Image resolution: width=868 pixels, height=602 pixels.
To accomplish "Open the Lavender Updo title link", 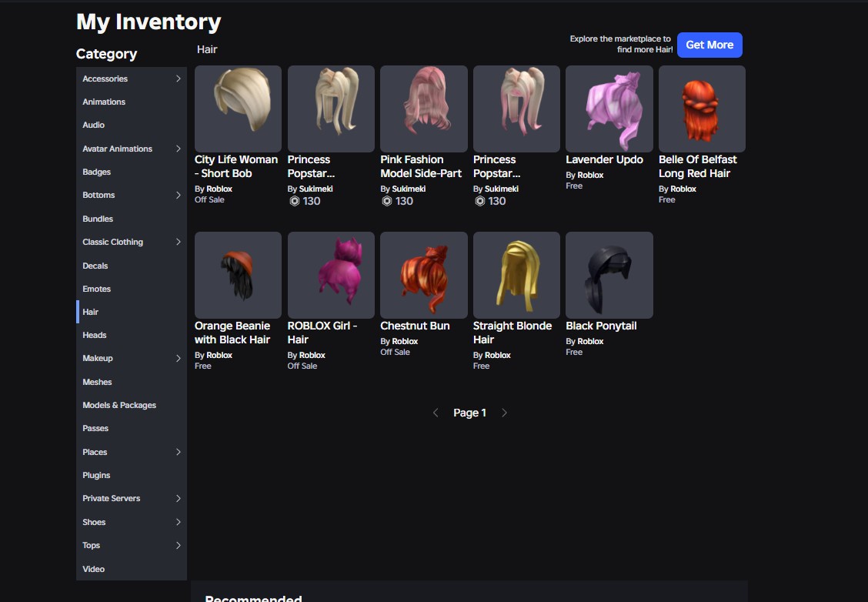I will pos(605,159).
